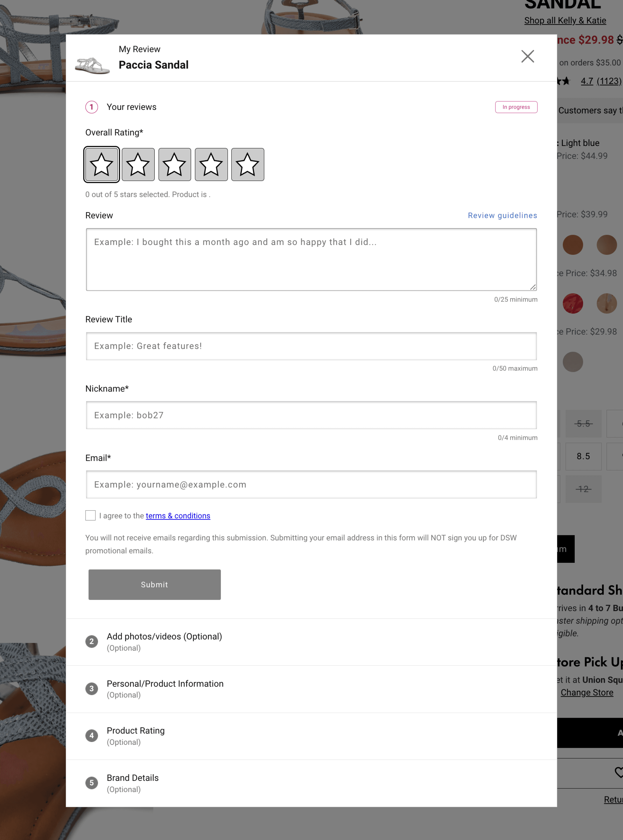Tick the agree to terms checkbox
The image size is (623, 840).
click(x=91, y=515)
